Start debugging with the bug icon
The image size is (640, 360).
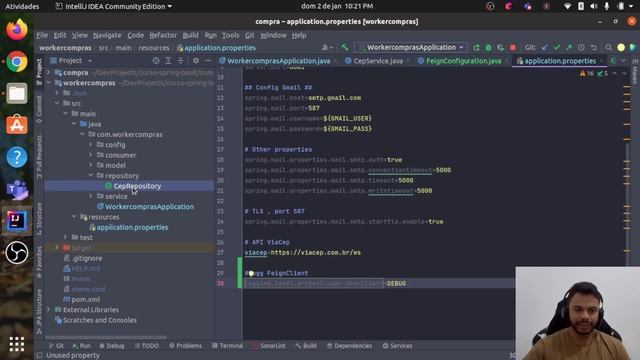pos(488,47)
